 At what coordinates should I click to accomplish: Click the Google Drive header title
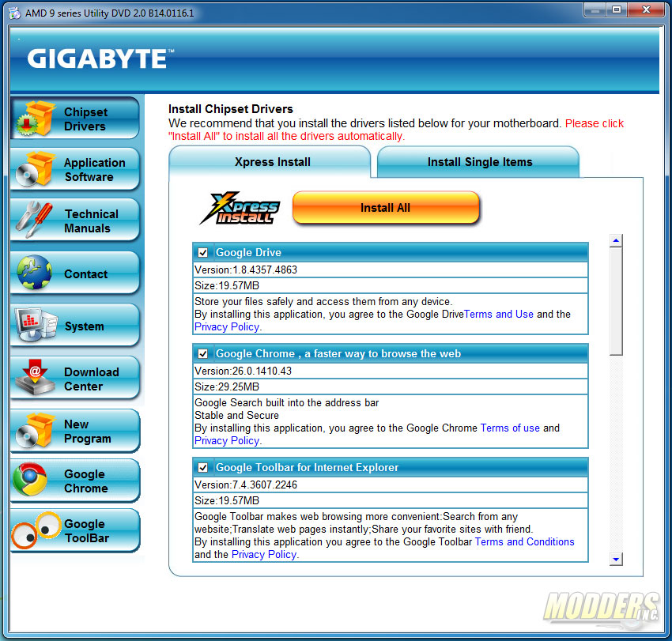pos(248,252)
